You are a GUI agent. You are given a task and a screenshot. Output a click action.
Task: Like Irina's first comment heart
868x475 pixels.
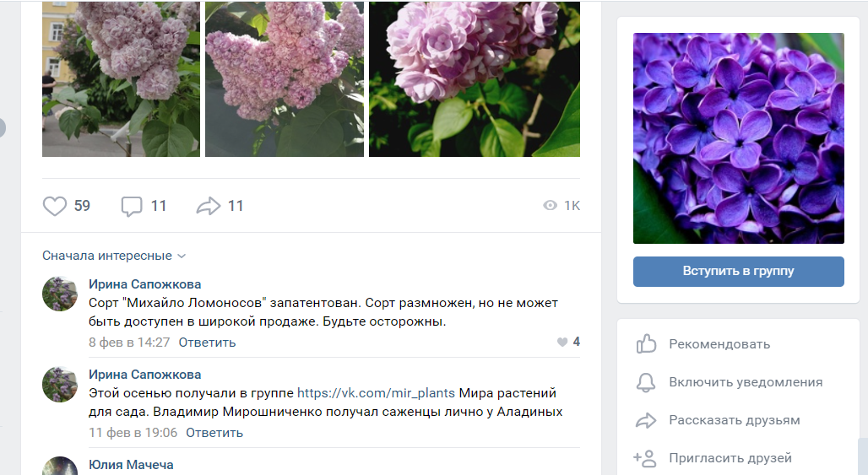562,343
